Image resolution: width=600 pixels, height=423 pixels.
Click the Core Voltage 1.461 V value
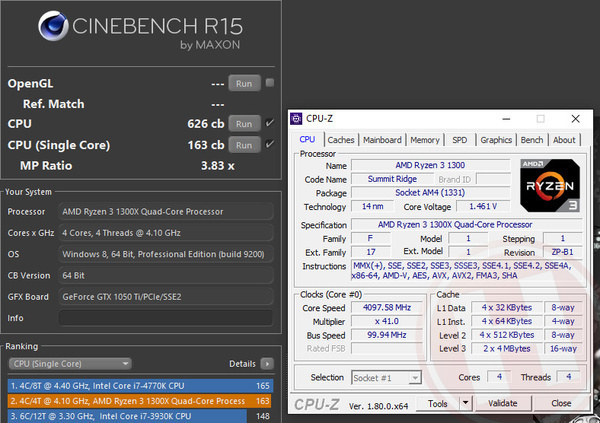(484, 207)
